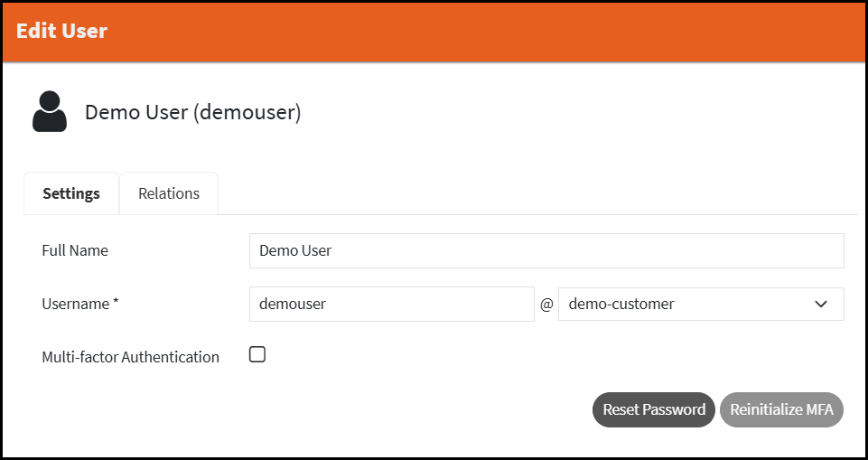The width and height of the screenshot is (868, 460).
Task: Expand the chevron arrow on domain selector
Action: (821, 304)
